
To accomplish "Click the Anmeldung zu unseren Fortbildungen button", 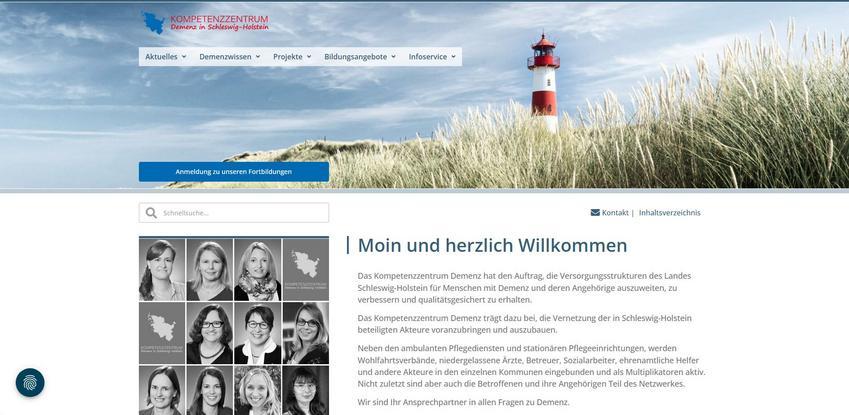I will (233, 172).
